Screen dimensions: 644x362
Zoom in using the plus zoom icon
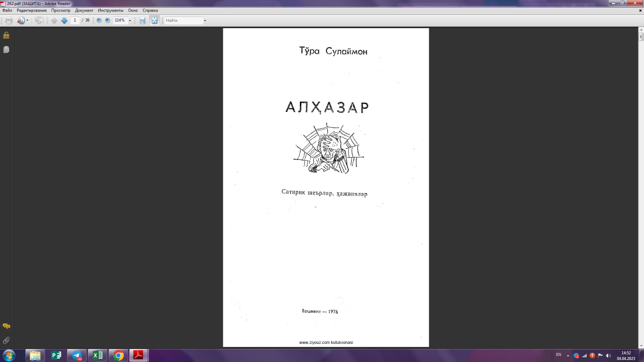click(x=107, y=20)
